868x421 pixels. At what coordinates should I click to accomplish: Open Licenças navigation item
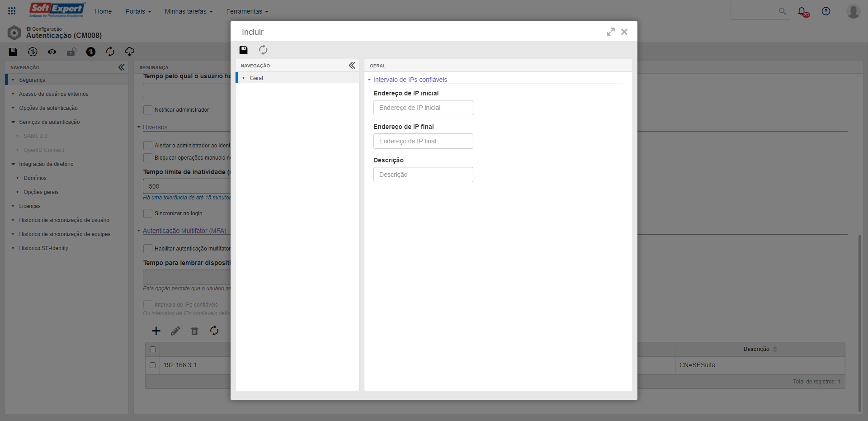point(30,206)
